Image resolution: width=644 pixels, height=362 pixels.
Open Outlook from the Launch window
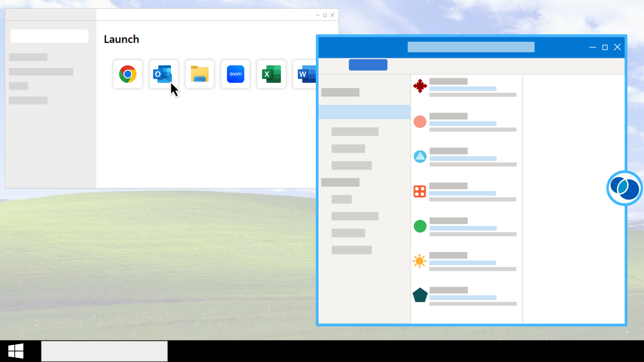(x=164, y=74)
